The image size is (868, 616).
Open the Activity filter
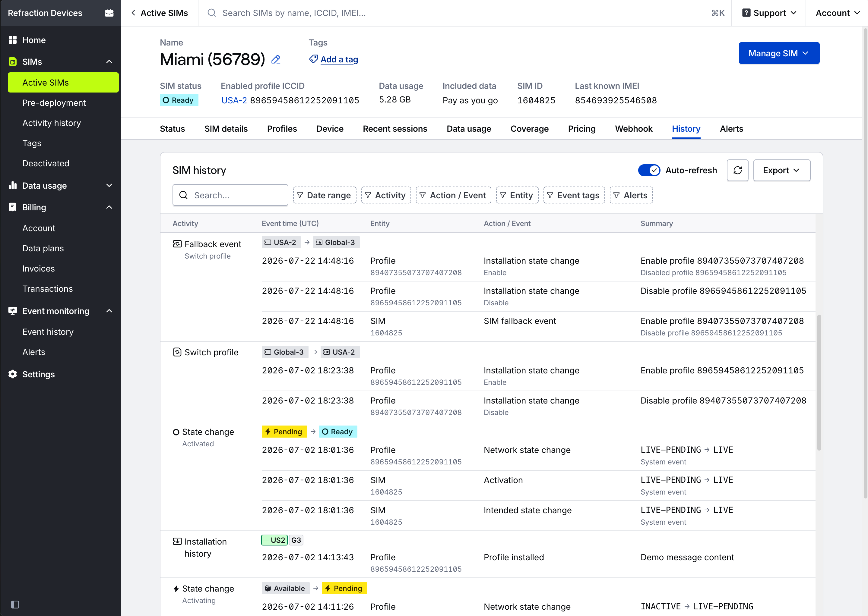tap(386, 195)
